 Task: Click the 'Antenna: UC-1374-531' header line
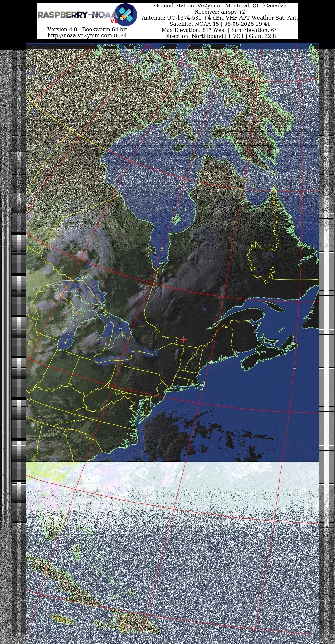[220, 18]
